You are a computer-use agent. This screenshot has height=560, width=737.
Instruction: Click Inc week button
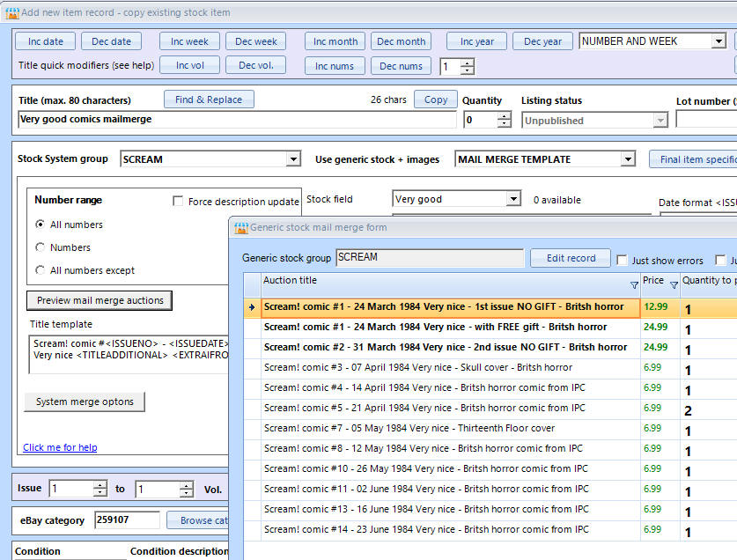[x=189, y=41]
